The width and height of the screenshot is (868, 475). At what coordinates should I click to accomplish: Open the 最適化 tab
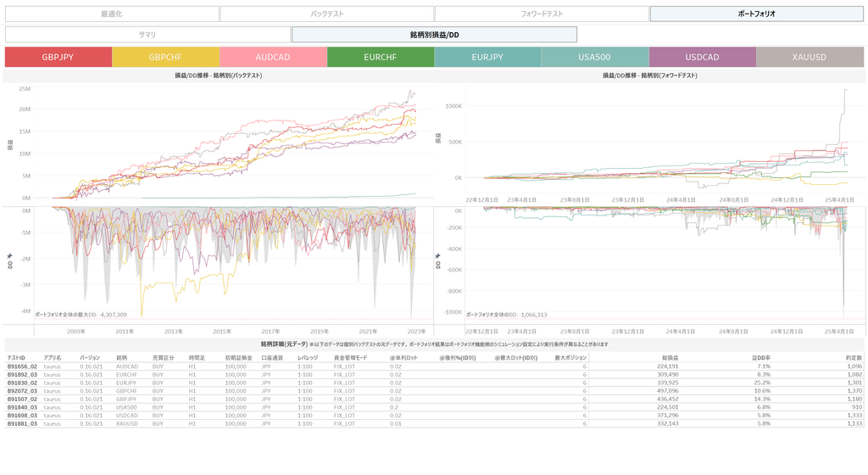pos(112,14)
